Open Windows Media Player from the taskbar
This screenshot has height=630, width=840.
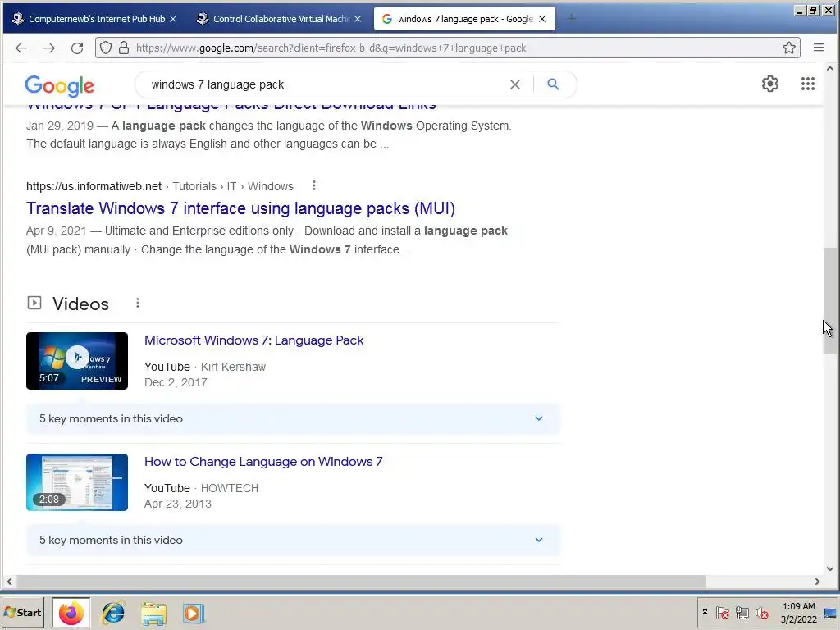coord(194,613)
